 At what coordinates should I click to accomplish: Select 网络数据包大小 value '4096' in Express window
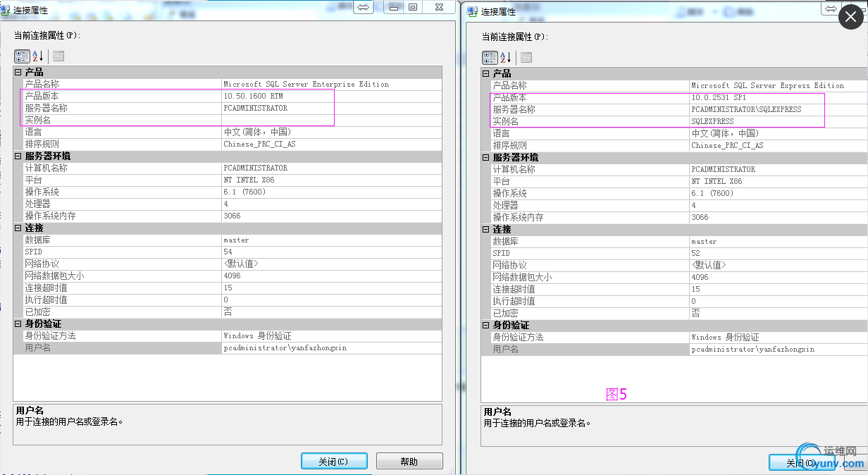[x=700, y=277]
